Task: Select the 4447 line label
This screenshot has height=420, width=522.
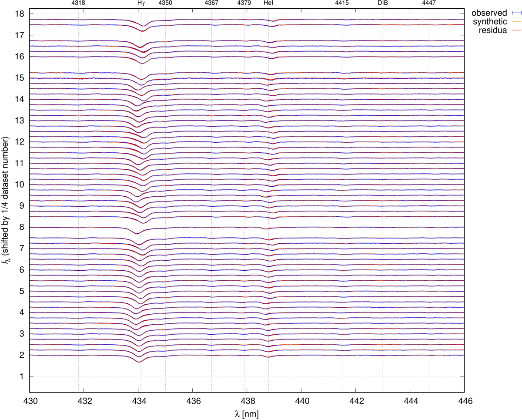Action: [429, 3]
